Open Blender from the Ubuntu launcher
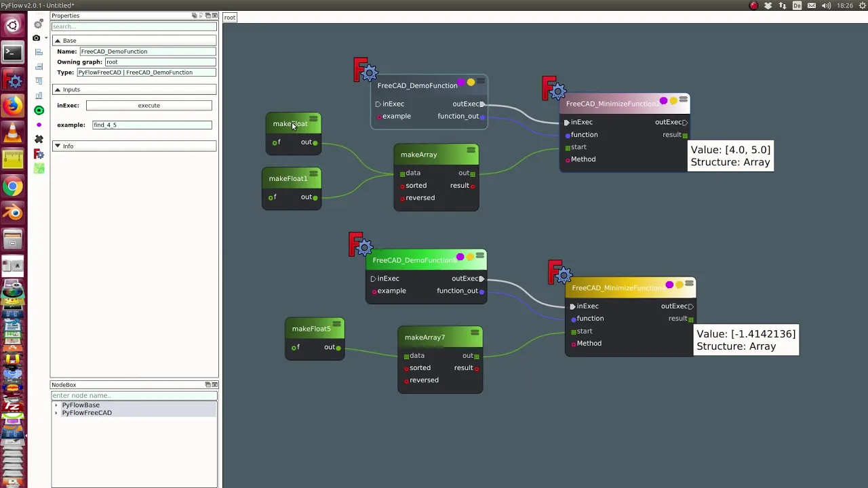868x488 pixels. click(12, 213)
